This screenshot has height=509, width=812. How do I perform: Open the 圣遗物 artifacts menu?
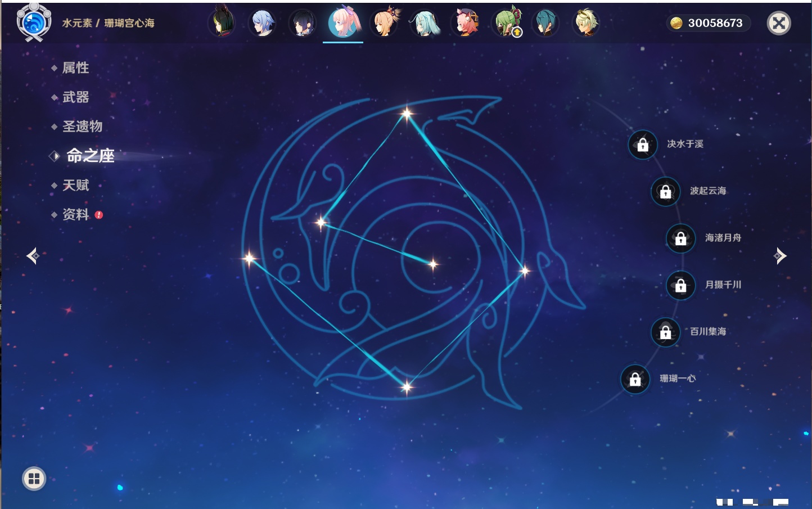click(82, 127)
